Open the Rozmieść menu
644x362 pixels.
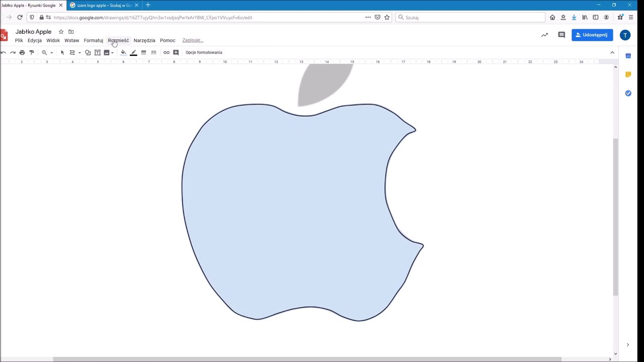[x=118, y=40]
